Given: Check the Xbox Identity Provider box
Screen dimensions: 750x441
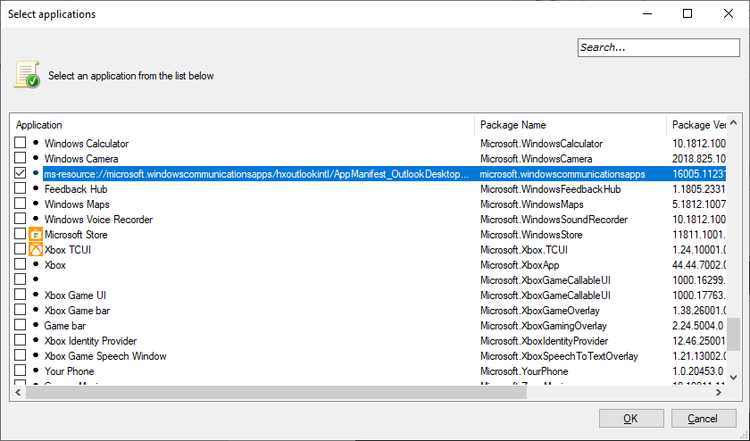Looking at the screenshot, I should [x=21, y=341].
